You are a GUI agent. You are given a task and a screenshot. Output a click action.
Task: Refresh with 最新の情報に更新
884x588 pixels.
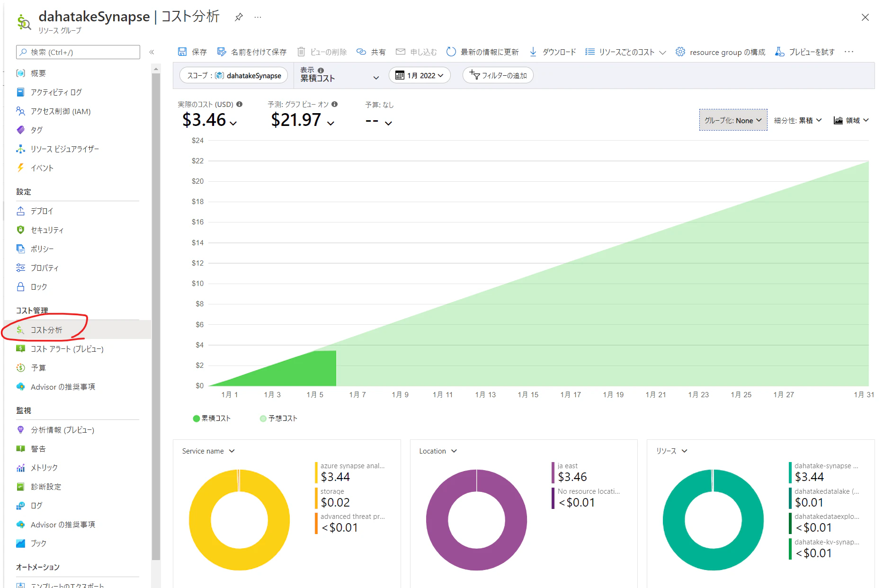482,52
